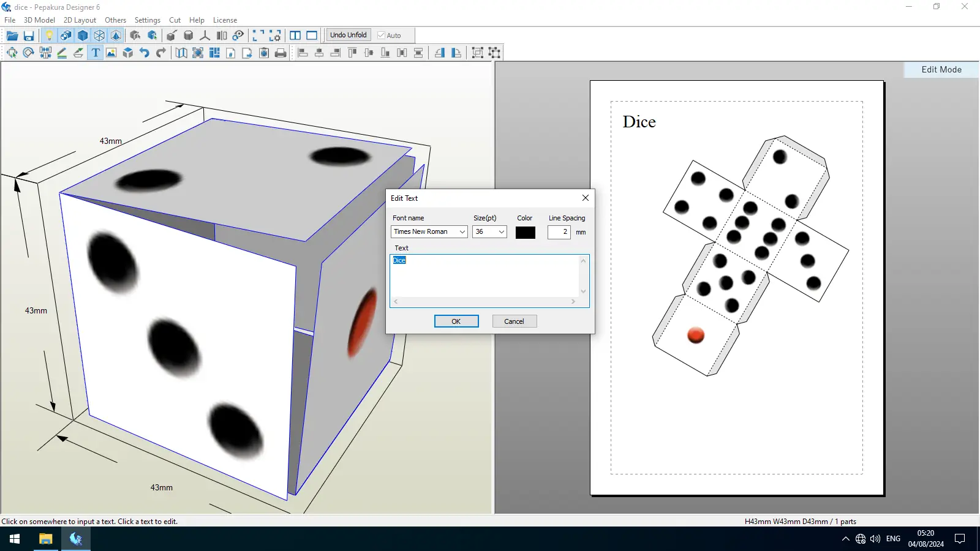Open the License menu
The width and height of the screenshot is (980, 551).
[225, 20]
